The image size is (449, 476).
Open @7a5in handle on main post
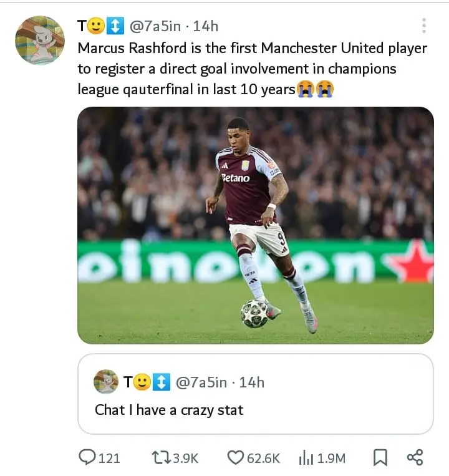click(x=155, y=26)
